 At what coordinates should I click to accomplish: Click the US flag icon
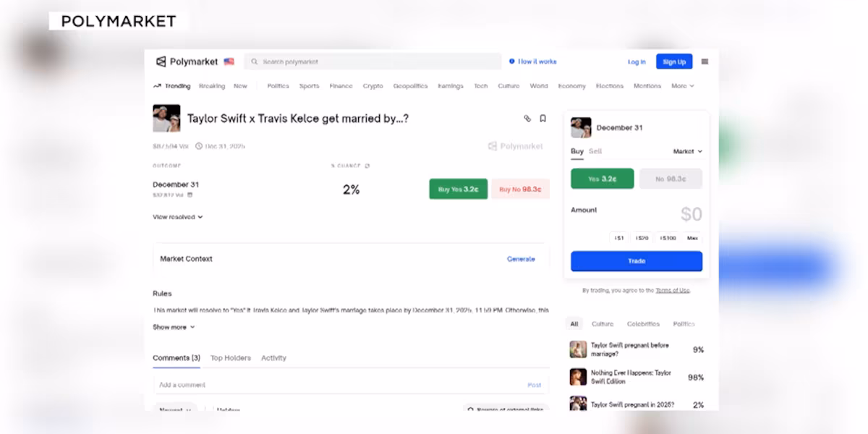(x=229, y=62)
